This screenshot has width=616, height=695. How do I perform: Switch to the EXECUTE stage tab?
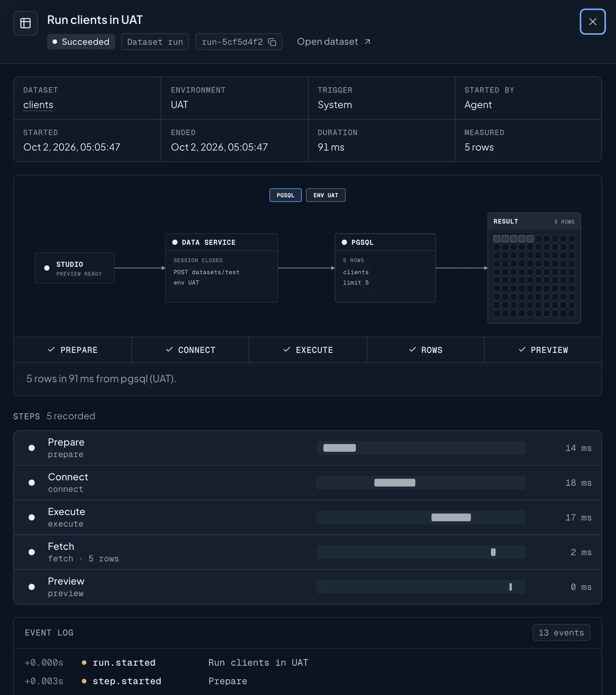(308, 350)
